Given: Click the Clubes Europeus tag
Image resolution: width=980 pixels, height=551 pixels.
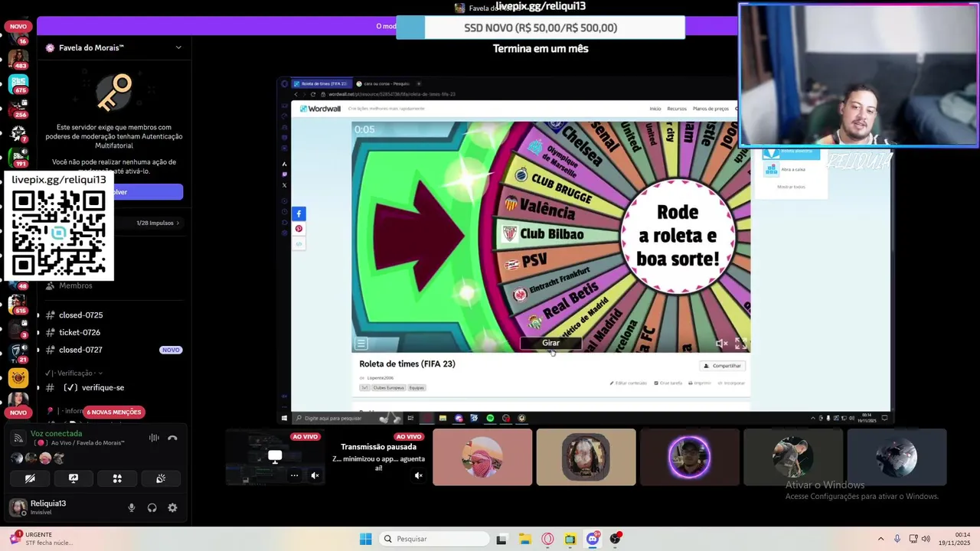Looking at the screenshot, I should [x=387, y=388].
